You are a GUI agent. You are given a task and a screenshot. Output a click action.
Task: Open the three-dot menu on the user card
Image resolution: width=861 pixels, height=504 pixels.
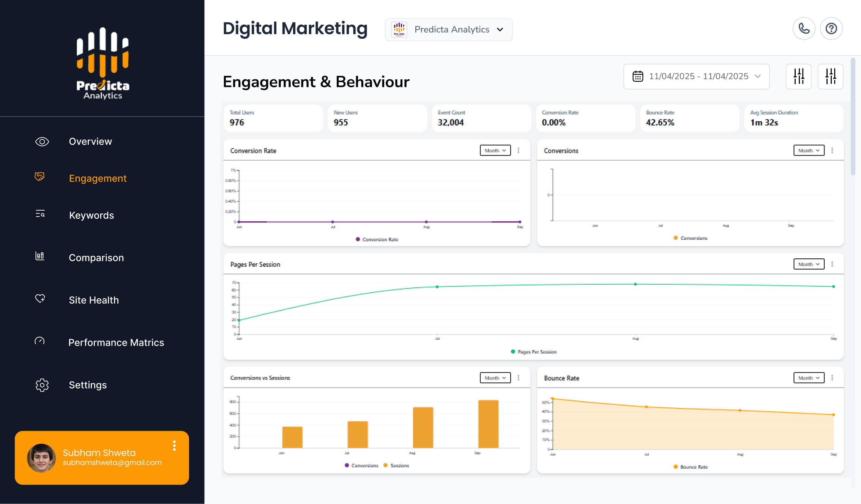174,446
